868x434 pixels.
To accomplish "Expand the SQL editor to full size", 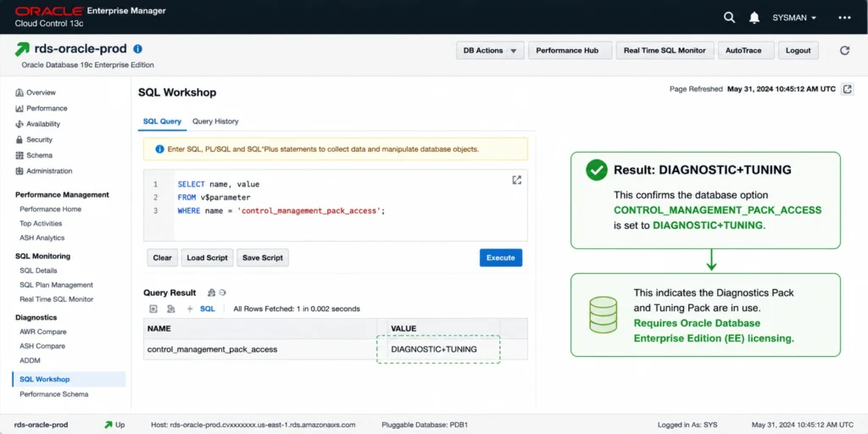I will [x=516, y=180].
